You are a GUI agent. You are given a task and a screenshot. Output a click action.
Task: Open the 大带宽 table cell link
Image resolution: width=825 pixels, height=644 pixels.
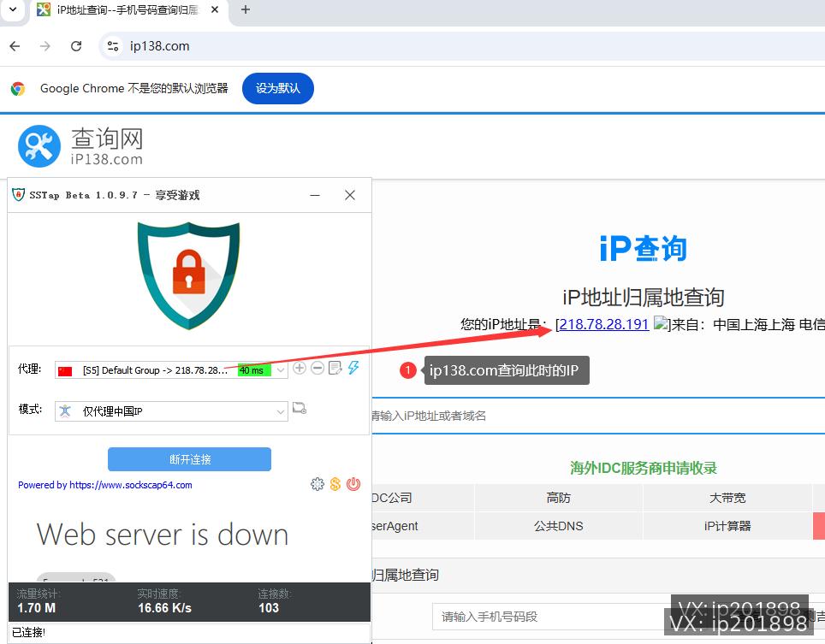pos(727,498)
